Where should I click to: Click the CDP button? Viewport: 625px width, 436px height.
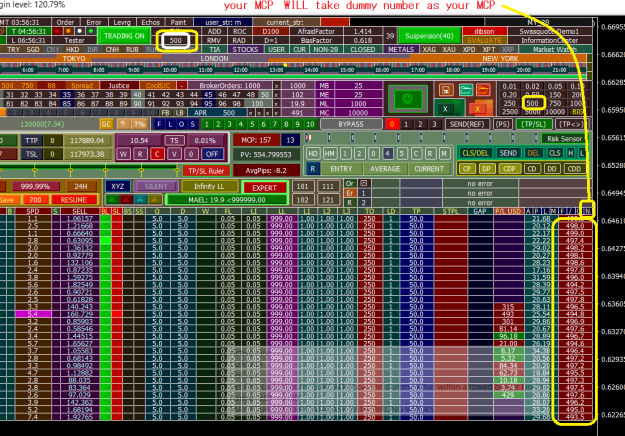pyautogui.click(x=509, y=169)
